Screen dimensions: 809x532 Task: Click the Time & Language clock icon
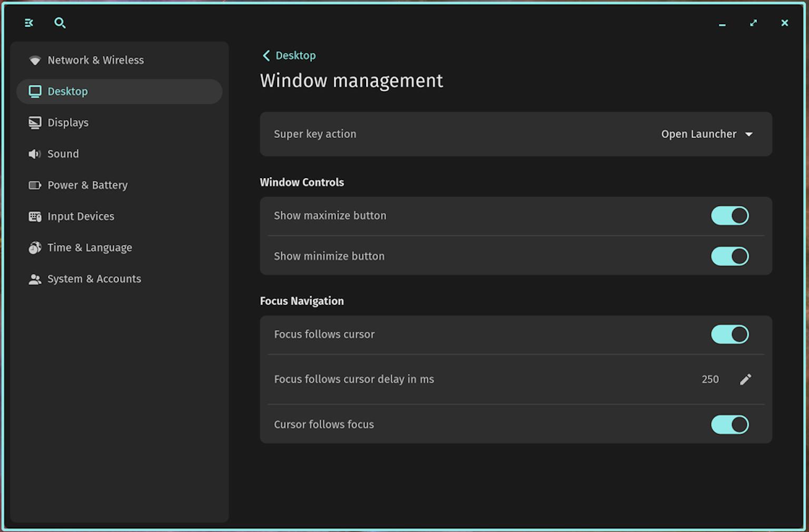point(35,248)
